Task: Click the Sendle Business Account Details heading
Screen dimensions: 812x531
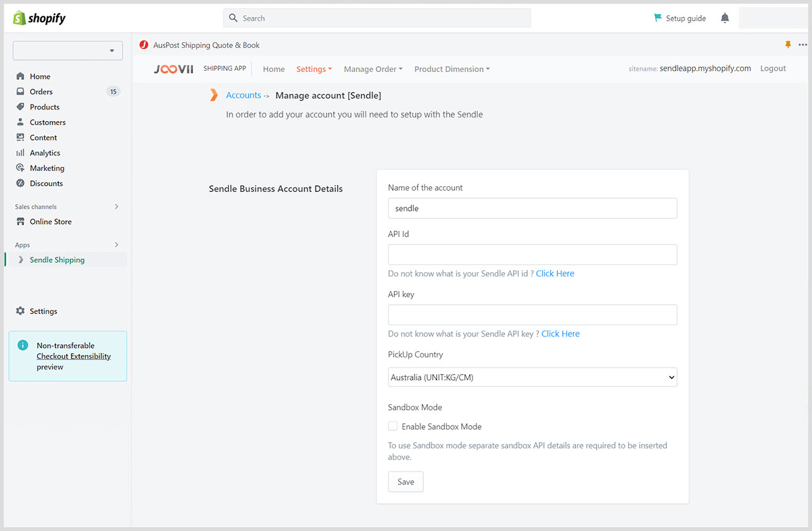Action: [x=276, y=189]
